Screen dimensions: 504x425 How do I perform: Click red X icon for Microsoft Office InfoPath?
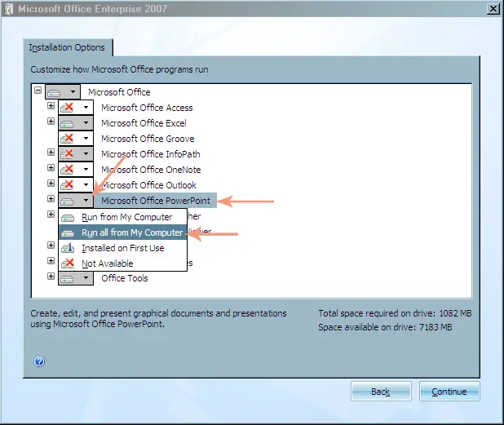[67, 153]
